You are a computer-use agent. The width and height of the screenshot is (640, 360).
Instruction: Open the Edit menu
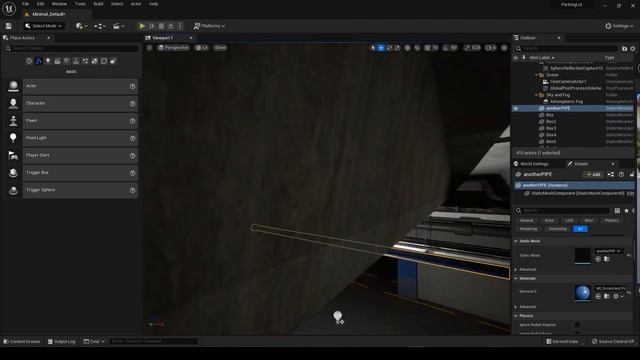point(40,4)
